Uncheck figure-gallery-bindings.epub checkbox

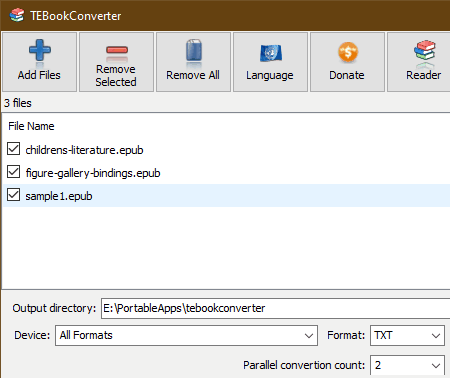13,172
